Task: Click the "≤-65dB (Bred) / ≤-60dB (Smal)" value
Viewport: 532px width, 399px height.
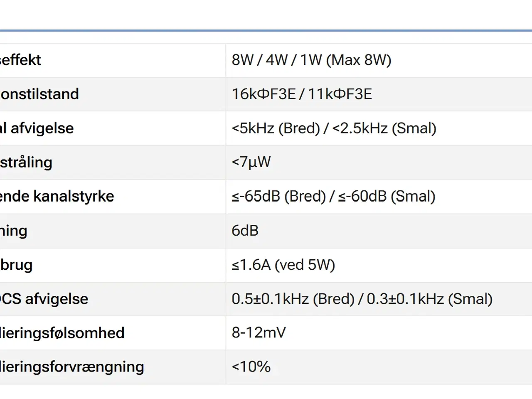Action: click(333, 196)
